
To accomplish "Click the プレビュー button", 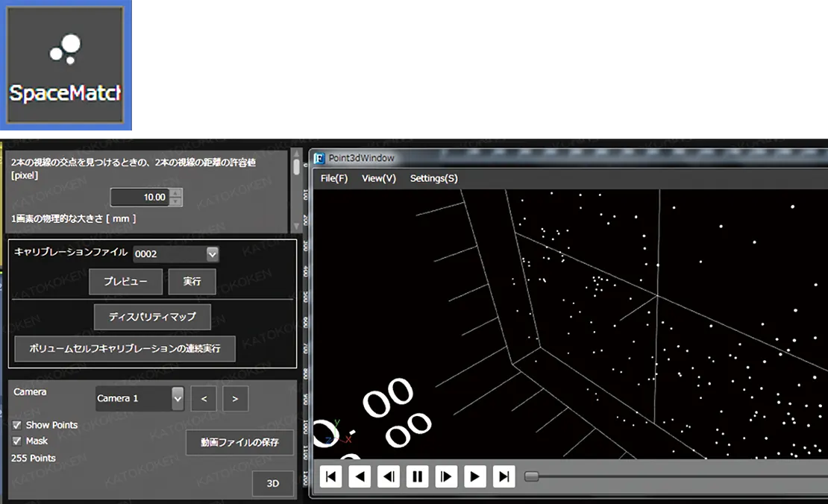I will point(125,281).
